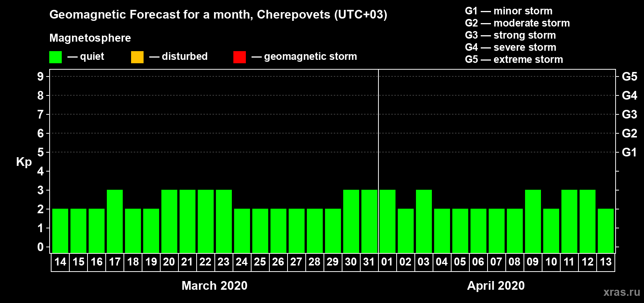The width and height of the screenshot is (644, 303).
Task: Click date label 24 on the axis
Action: tap(242, 262)
